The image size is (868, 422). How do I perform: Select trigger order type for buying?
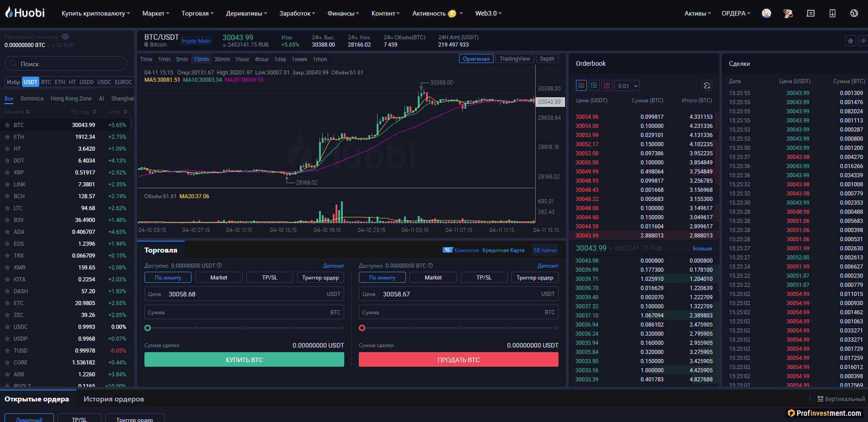[x=320, y=277]
